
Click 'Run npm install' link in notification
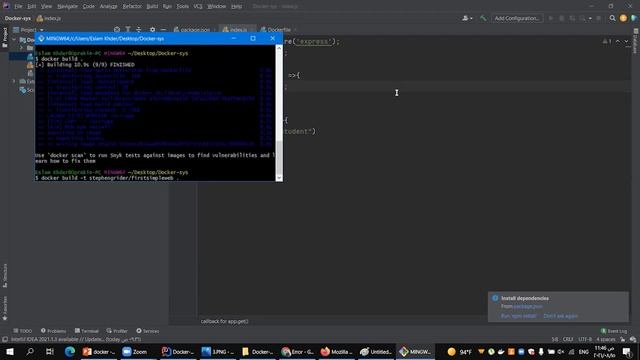[x=518, y=316]
